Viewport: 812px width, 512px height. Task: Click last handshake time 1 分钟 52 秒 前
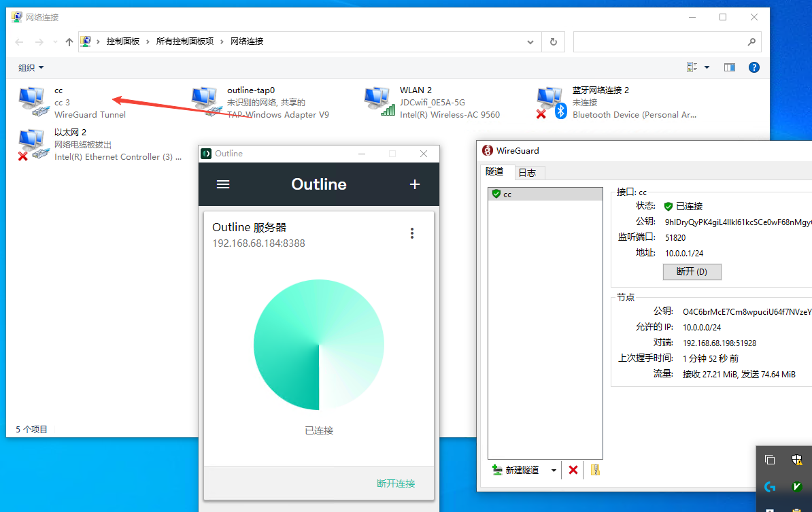point(711,358)
